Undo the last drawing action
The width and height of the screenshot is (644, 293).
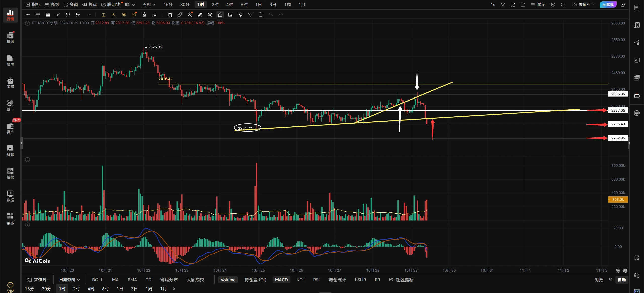pyautogui.click(x=271, y=15)
